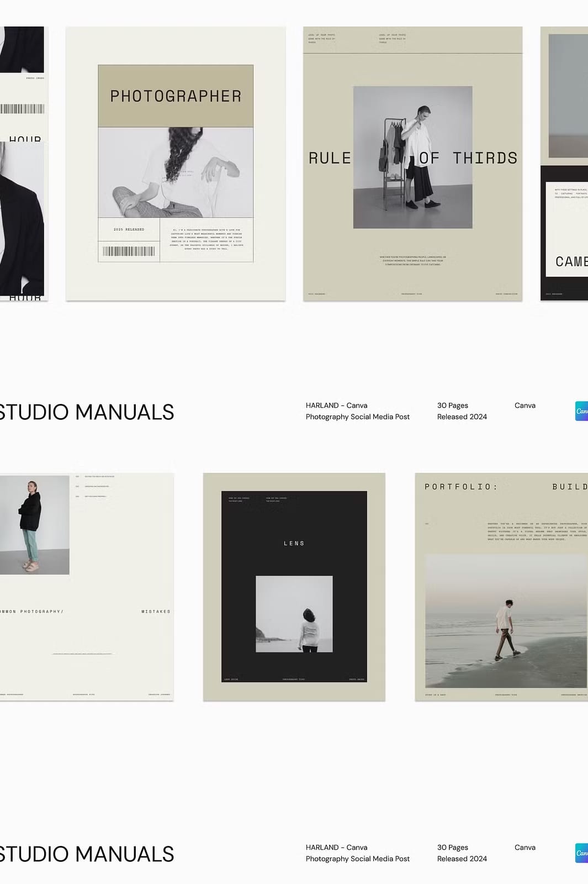Click the '2025 Released' box on Photographer cover
This screenshot has width=588, height=884.
coord(129,229)
